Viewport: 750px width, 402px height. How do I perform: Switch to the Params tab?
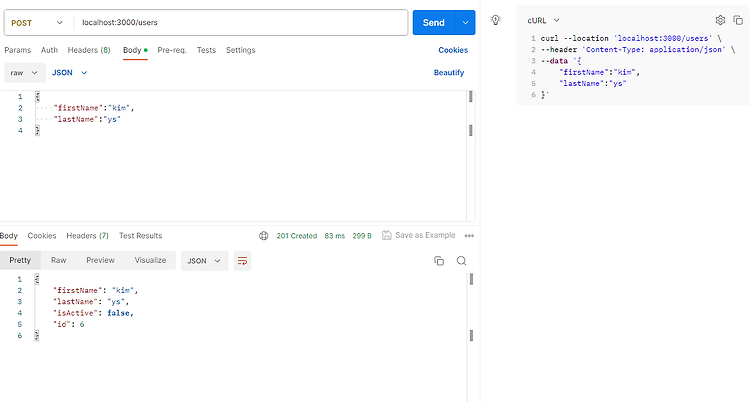tap(18, 50)
